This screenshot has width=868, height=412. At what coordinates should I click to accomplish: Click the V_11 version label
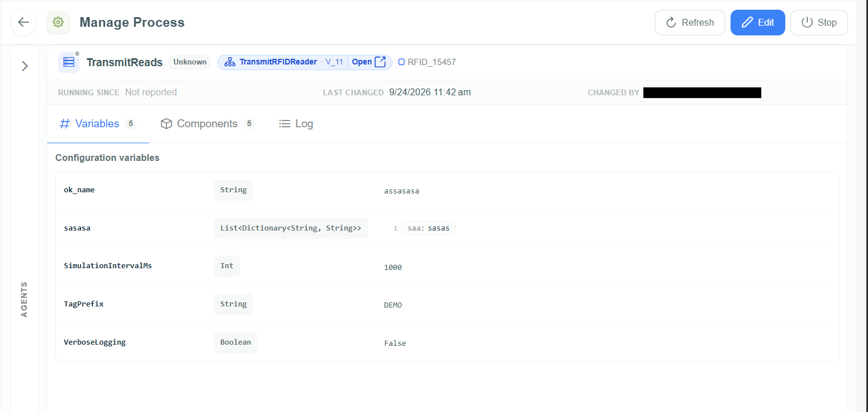pos(334,62)
